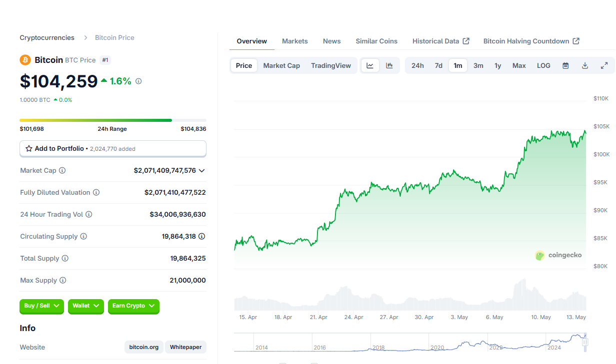Click Bitcoin Halving Countdown external link icon
This screenshot has height=364, width=616.
tap(576, 41)
